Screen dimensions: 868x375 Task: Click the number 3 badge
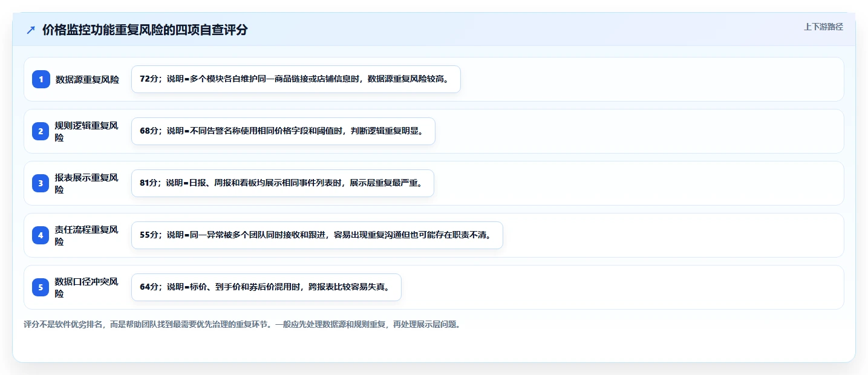(x=41, y=183)
